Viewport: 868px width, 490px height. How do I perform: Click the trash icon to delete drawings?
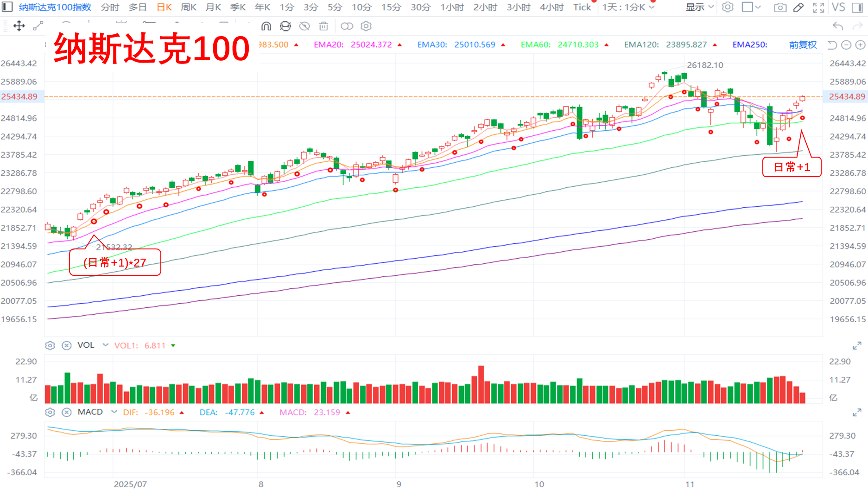tap(323, 26)
